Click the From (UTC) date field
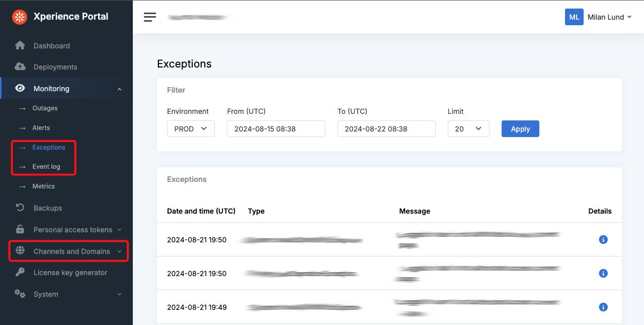Image resolution: width=644 pixels, height=325 pixels. [x=276, y=128]
